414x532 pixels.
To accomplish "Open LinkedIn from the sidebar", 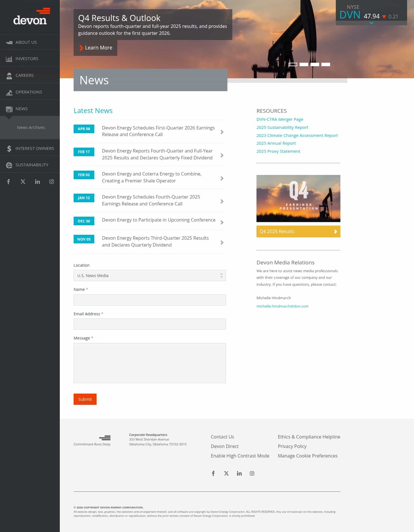I will point(37,182).
